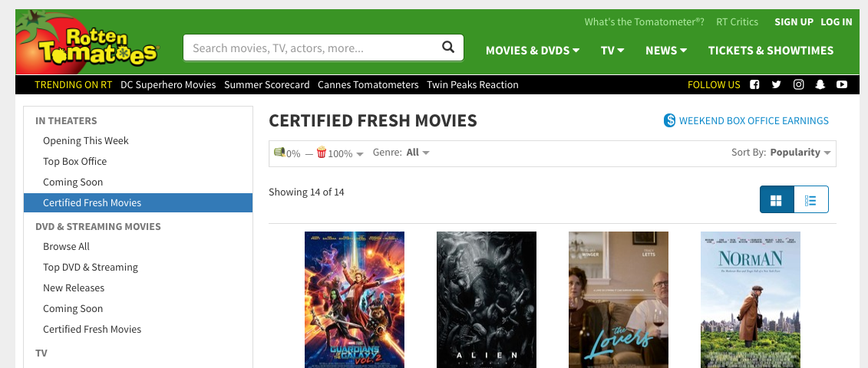Screen dimensions: 868x368
Task: Open trending Cannes Tomatometers
Action: tap(368, 84)
